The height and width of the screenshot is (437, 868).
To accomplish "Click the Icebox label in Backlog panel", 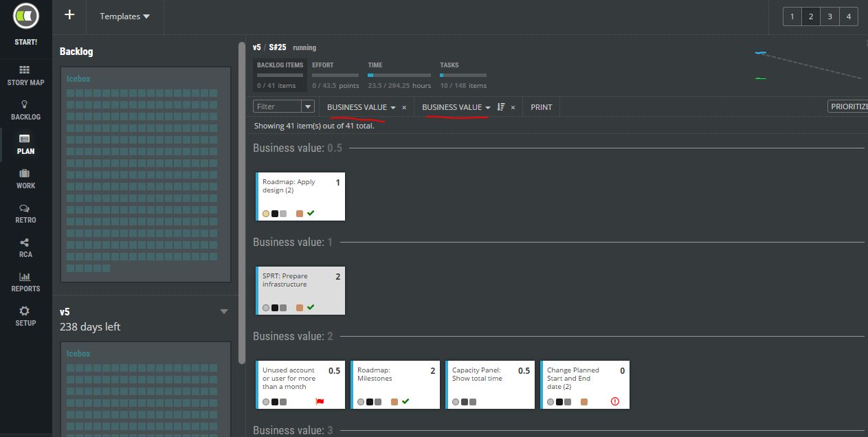I will (x=78, y=79).
